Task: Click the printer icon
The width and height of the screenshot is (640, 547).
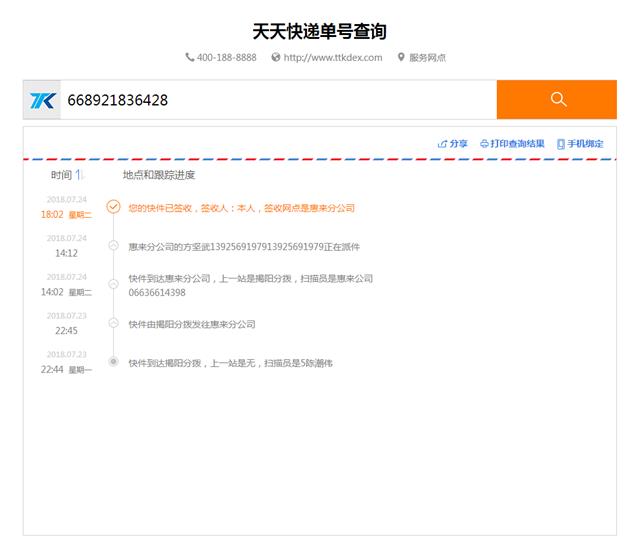Action: [x=484, y=144]
